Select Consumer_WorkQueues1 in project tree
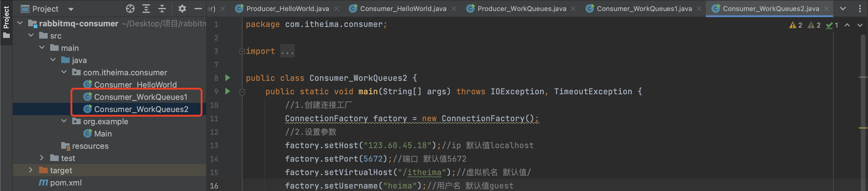This screenshot has height=191, width=868. tap(140, 97)
